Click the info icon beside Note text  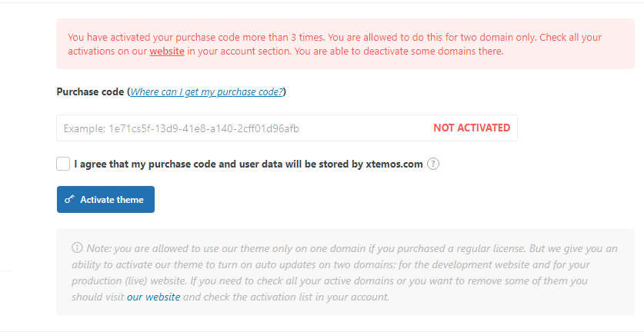tap(77, 247)
